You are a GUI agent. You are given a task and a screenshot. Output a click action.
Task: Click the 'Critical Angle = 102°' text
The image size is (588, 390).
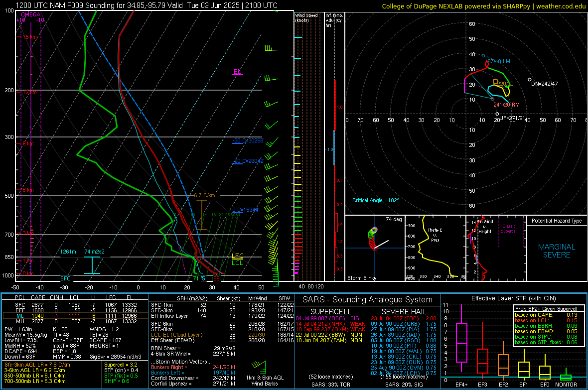pos(376,200)
